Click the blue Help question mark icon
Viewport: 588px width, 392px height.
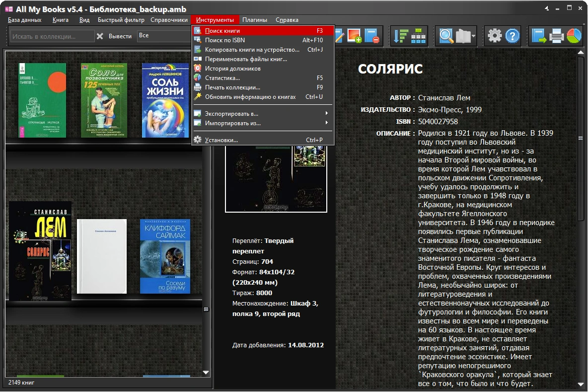512,36
